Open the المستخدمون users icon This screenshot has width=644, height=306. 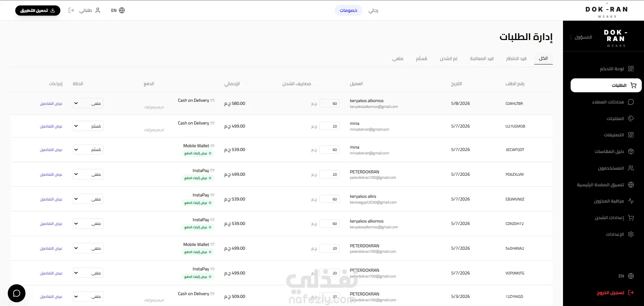pos(631,168)
